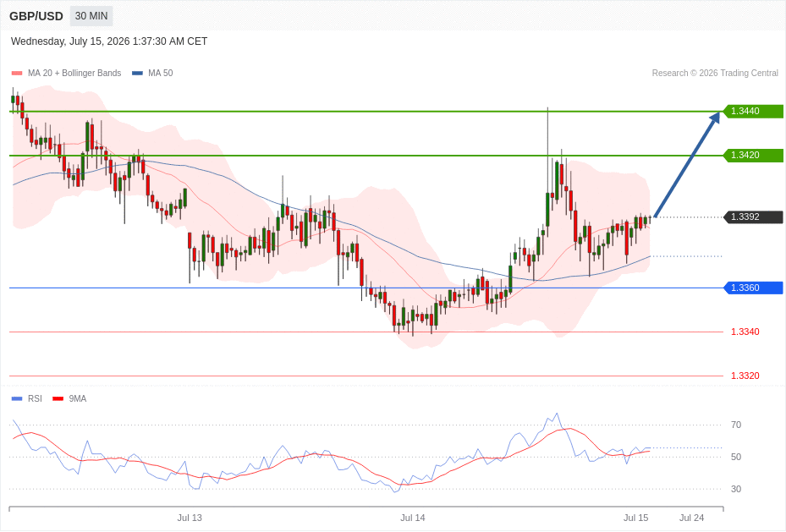The image size is (786, 532).
Task: Click the pink MA 20 legend color swatch
Action: click(17, 73)
